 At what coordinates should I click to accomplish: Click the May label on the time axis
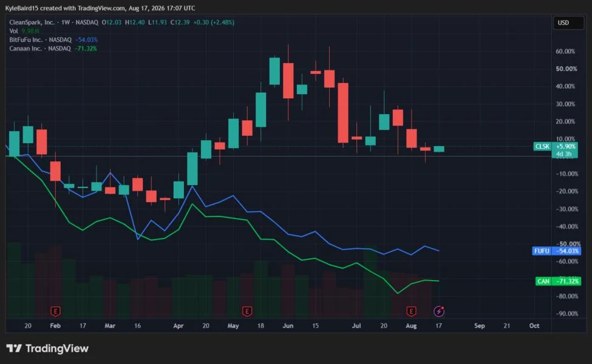pyautogui.click(x=233, y=326)
